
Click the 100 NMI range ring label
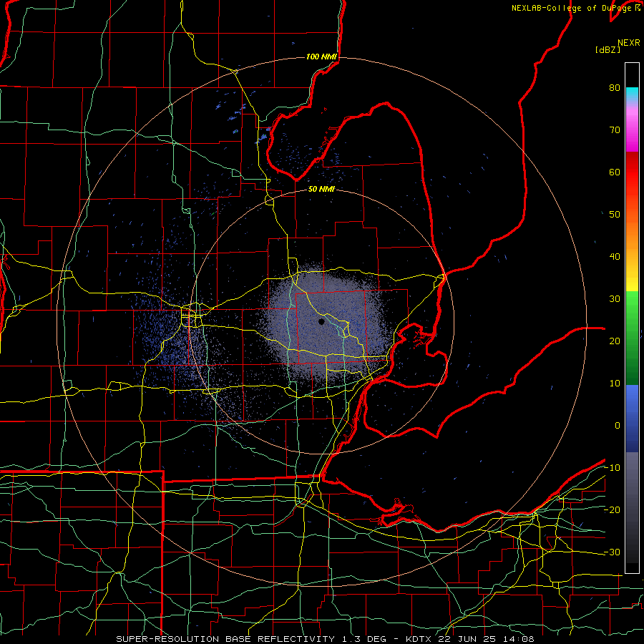(321, 57)
